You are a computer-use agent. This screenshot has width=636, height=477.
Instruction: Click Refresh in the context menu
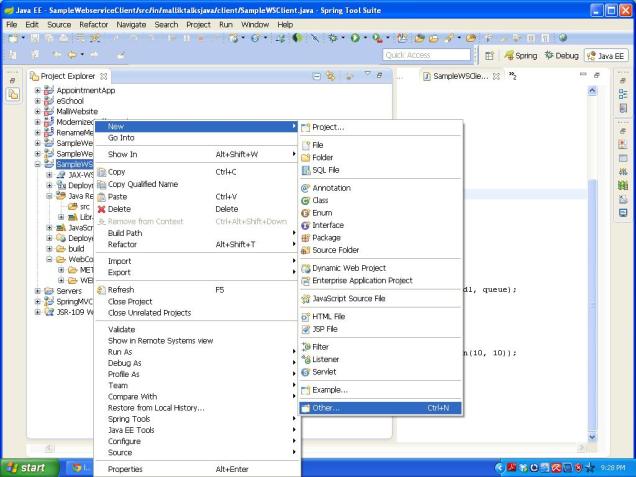(121, 290)
